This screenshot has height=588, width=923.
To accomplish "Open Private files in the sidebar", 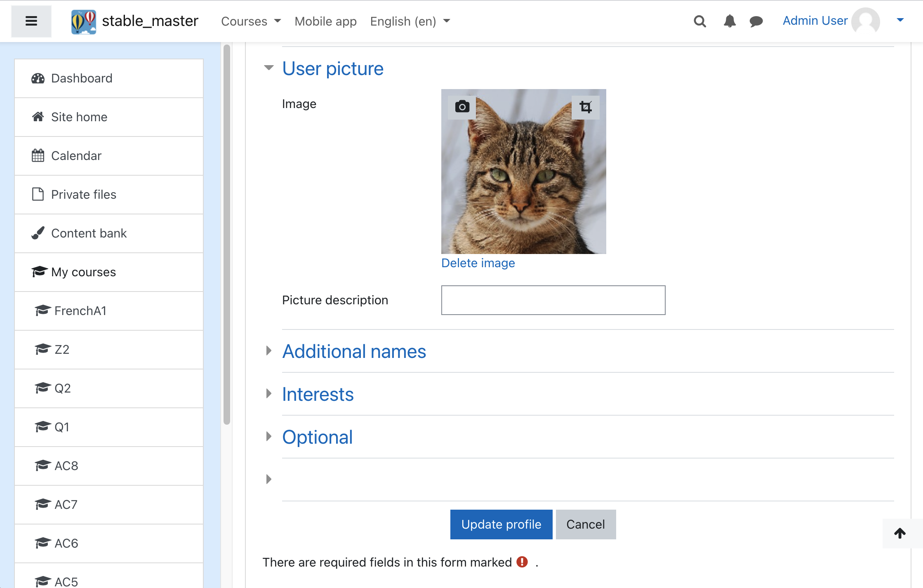I will (109, 195).
